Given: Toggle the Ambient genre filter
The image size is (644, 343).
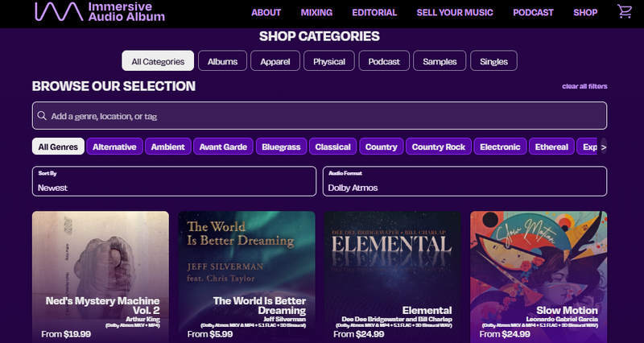Looking at the screenshot, I should click(x=168, y=147).
